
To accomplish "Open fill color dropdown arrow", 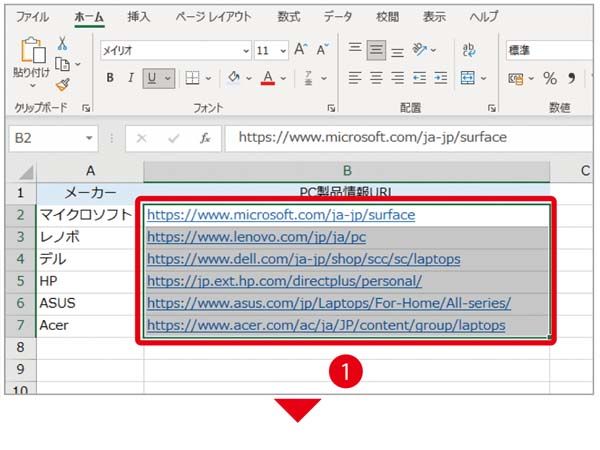I will tap(249, 78).
